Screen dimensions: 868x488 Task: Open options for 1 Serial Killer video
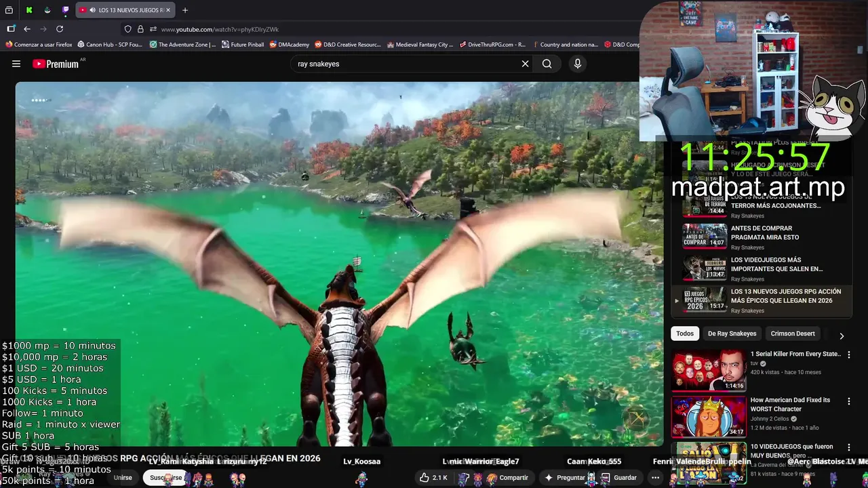pos(848,354)
